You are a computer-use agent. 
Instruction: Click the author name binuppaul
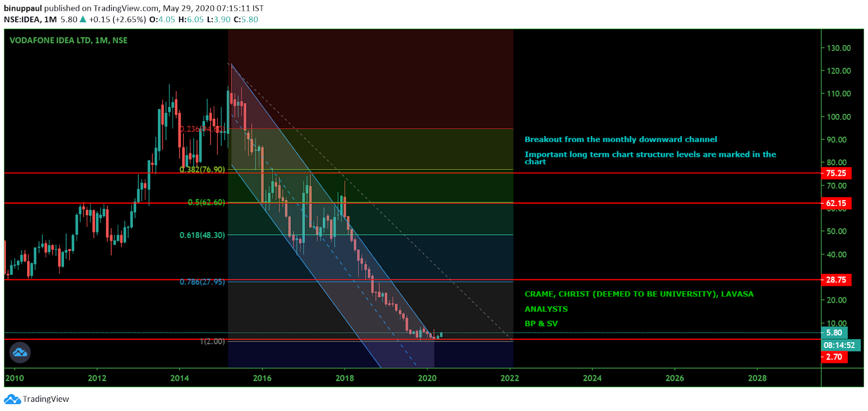coord(23,8)
